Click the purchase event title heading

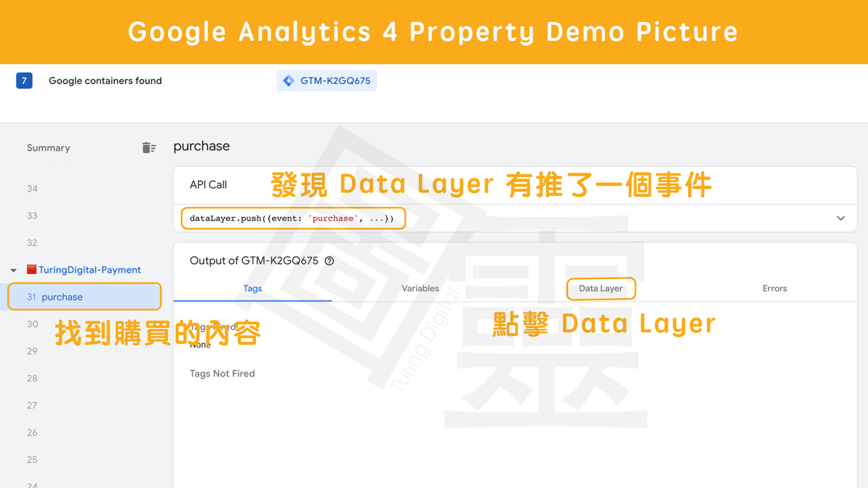pyautogui.click(x=202, y=146)
